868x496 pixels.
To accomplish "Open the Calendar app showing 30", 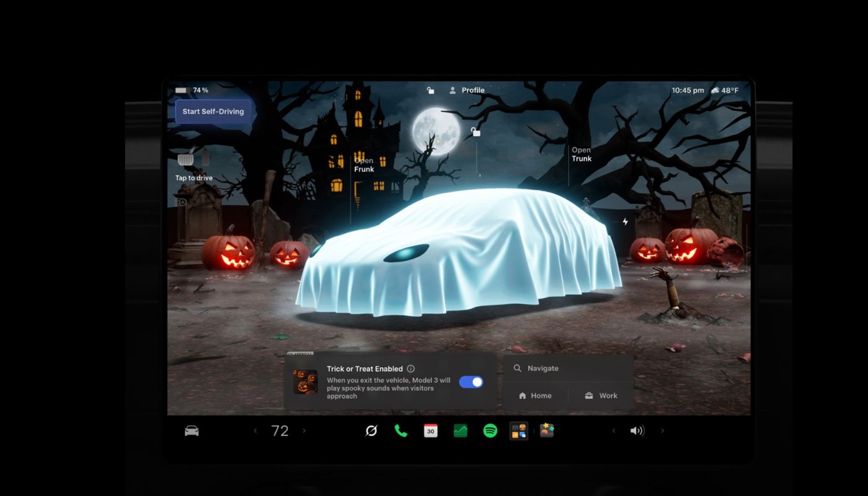I will coord(431,430).
